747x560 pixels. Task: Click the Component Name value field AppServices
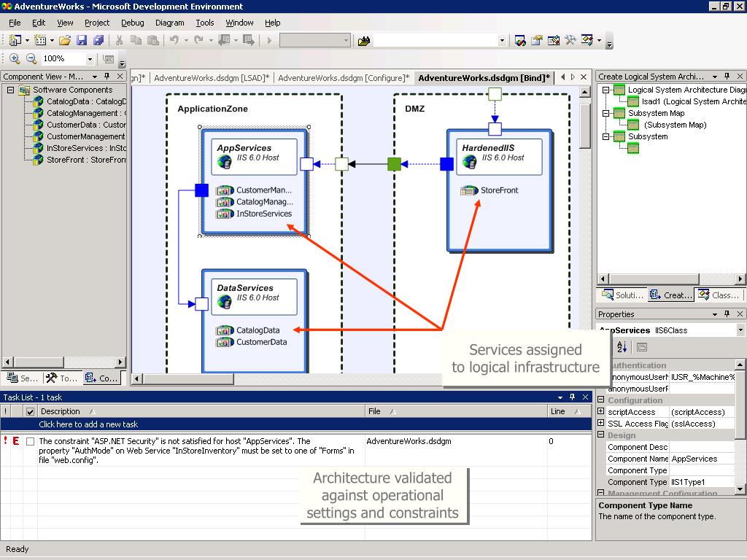(703, 459)
